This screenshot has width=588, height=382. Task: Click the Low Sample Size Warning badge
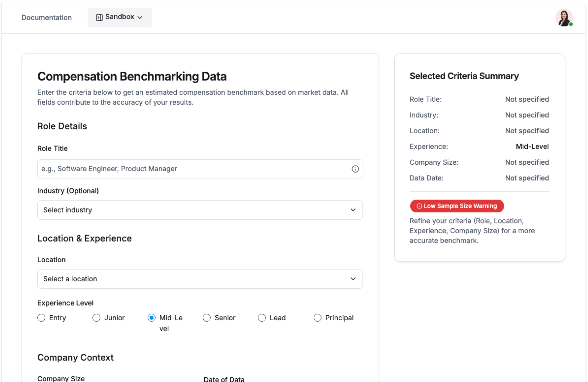coord(457,206)
